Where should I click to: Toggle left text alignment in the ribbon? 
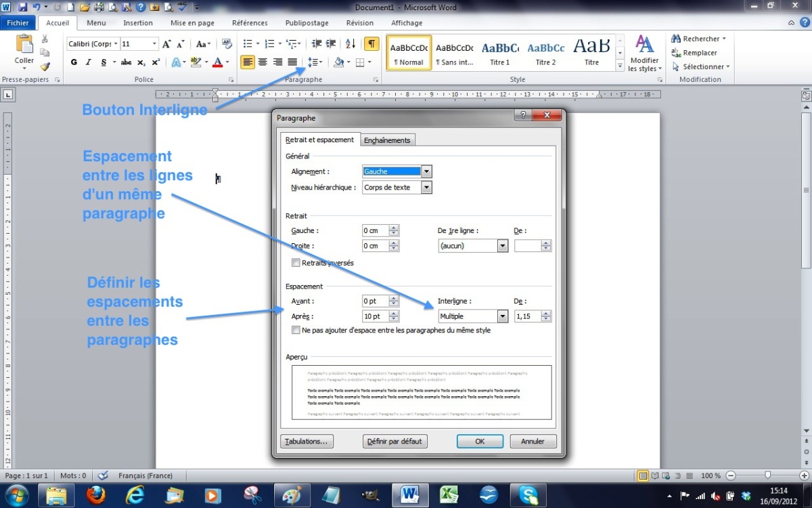[x=248, y=62]
